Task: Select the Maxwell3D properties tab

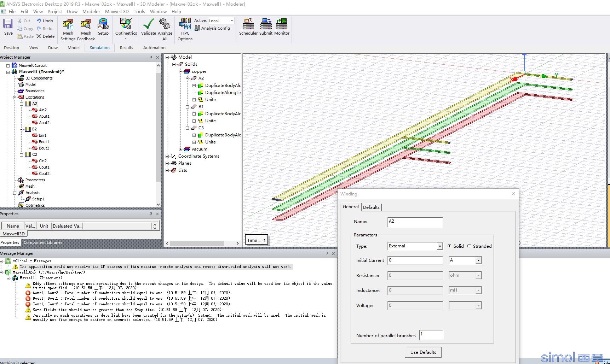Action: [13, 234]
